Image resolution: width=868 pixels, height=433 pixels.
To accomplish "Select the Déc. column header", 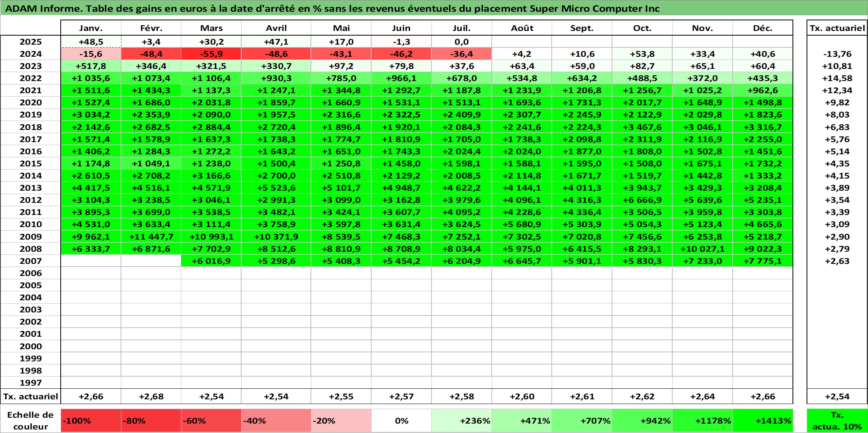I will [763, 28].
